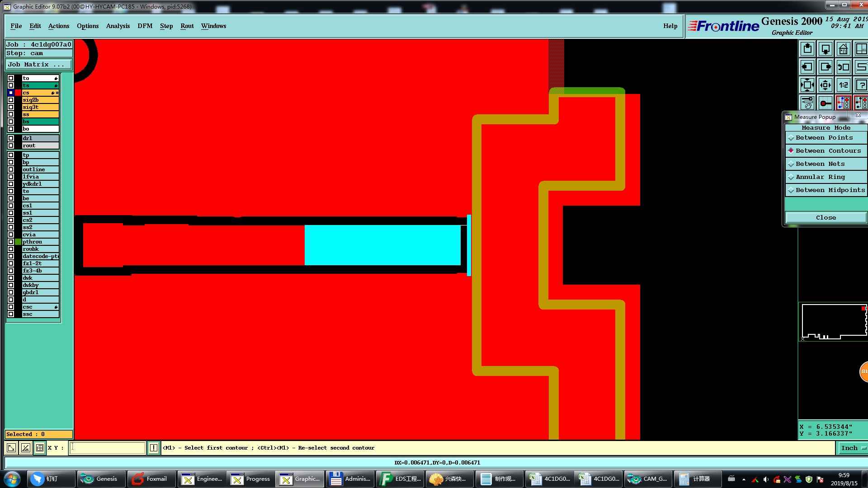Click the 1:2 zoom scale icon
The height and width of the screenshot is (488, 868).
point(843,85)
